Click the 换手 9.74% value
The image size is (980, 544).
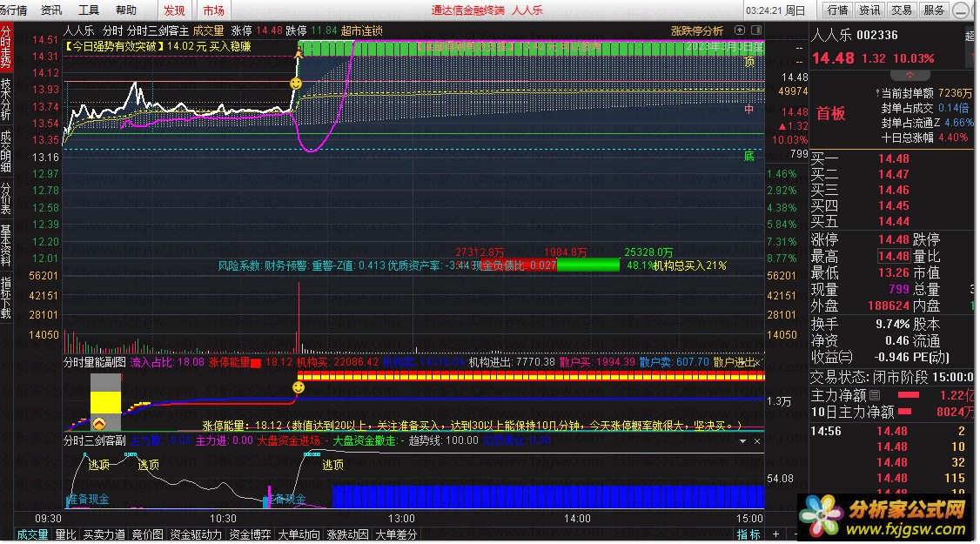[892, 325]
